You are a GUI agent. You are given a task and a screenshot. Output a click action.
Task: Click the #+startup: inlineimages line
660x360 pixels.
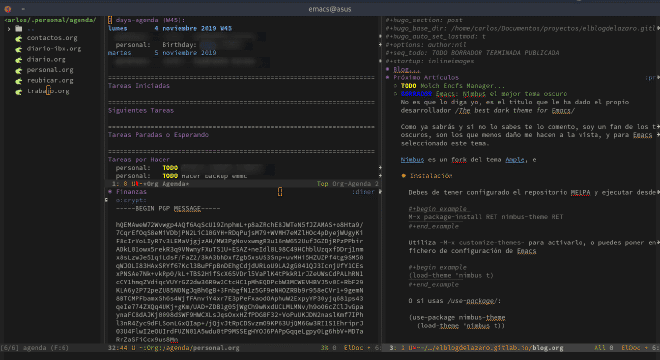click(430, 61)
